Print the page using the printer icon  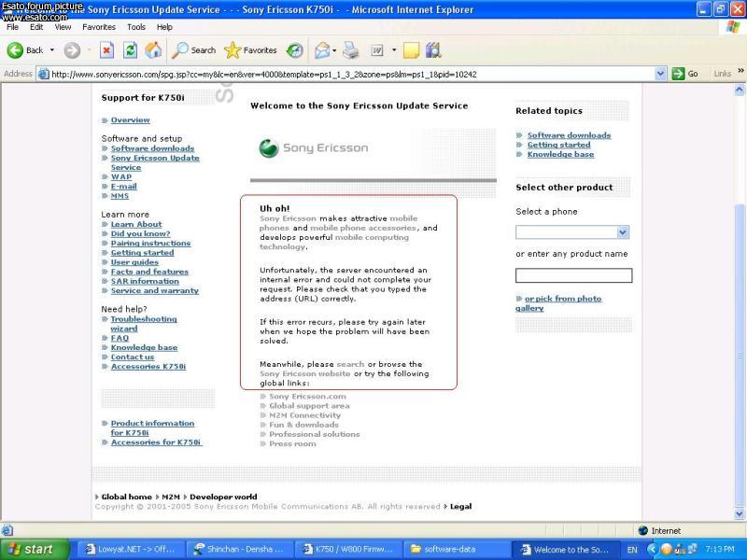pos(351,50)
